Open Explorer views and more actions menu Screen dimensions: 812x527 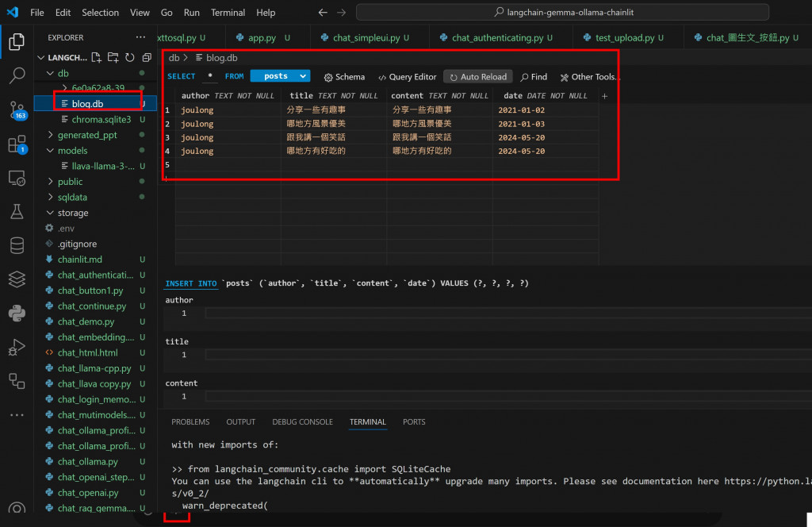[140, 37]
